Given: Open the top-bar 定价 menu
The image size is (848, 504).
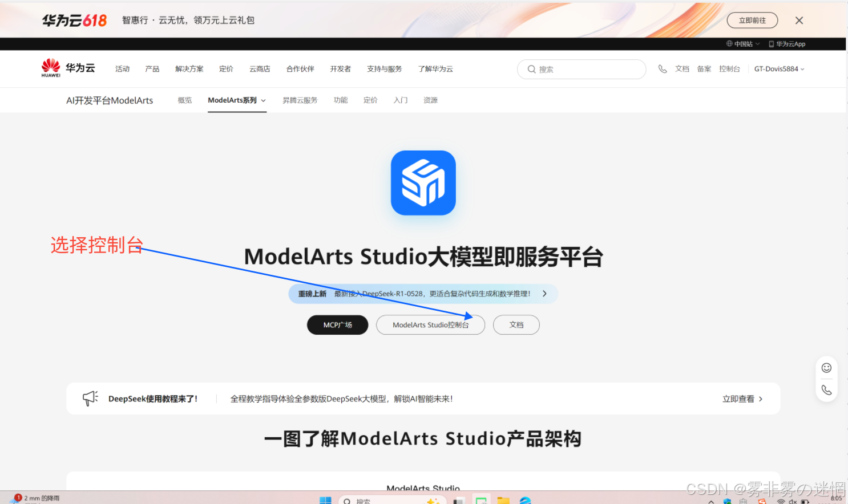Looking at the screenshot, I should click(x=226, y=69).
